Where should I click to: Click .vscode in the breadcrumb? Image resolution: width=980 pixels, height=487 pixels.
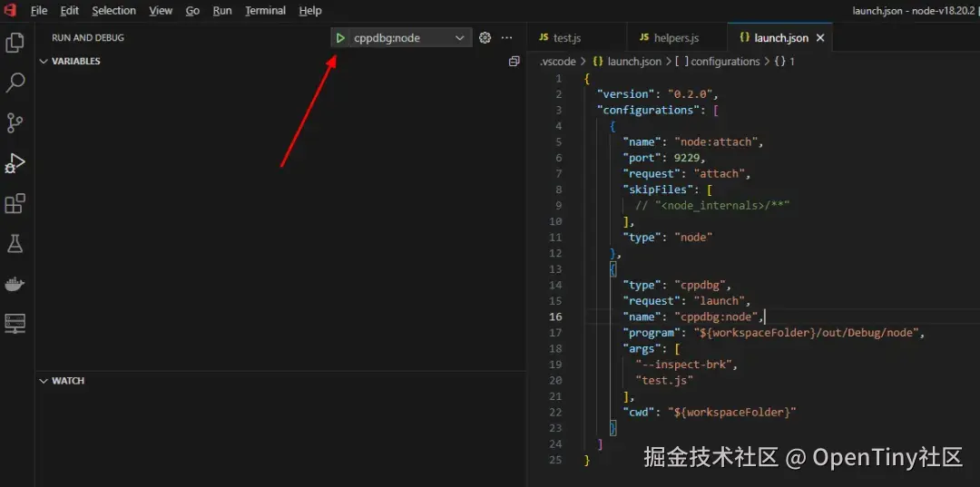coord(557,61)
